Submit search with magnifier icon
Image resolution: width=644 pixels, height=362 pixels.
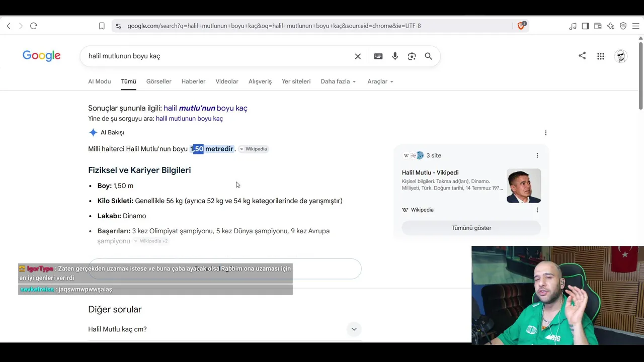click(x=428, y=56)
